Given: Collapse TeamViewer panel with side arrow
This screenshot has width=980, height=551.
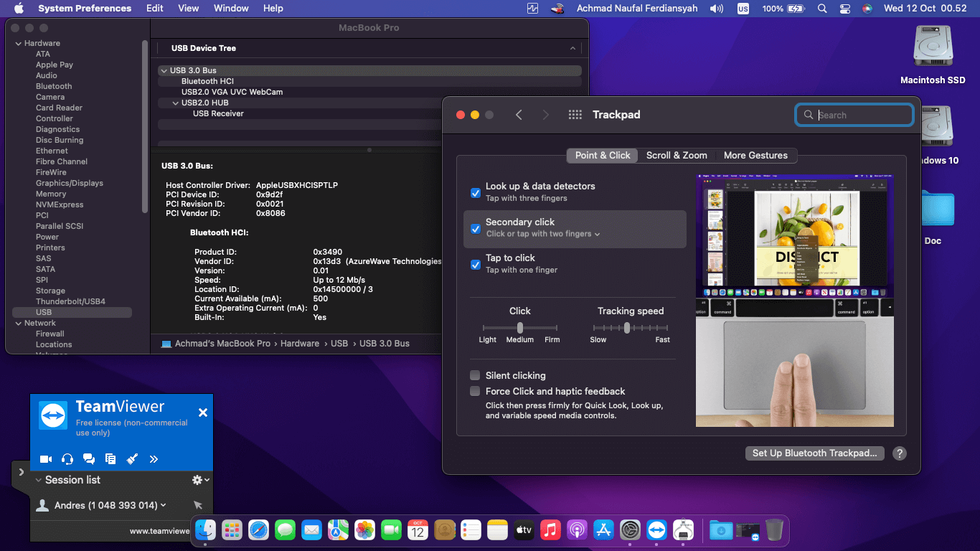Looking at the screenshot, I should (21, 472).
